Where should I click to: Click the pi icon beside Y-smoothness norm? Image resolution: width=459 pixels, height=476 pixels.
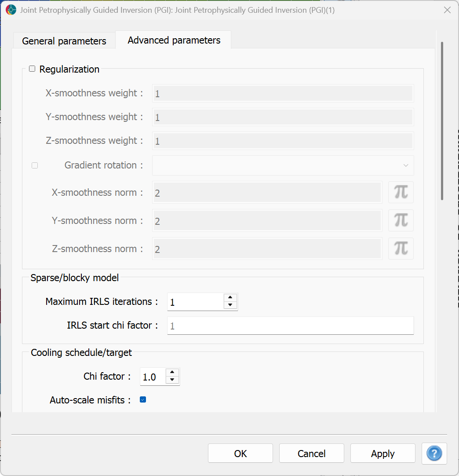(401, 220)
